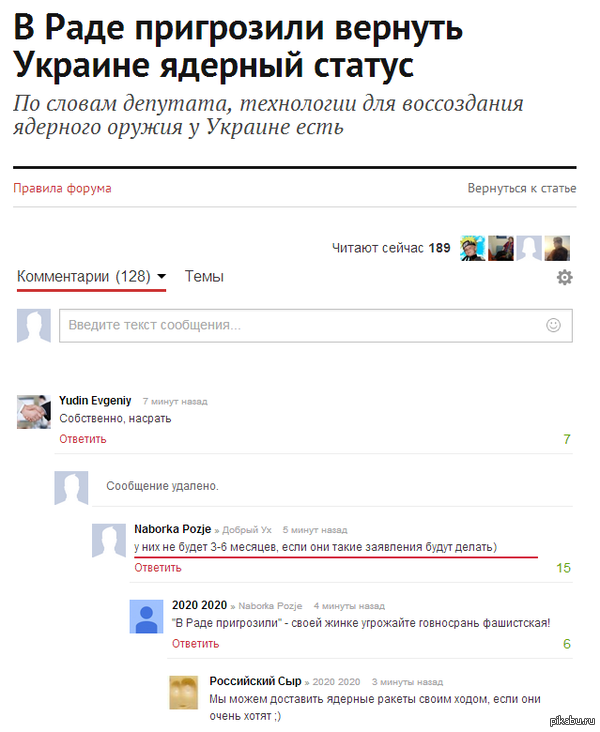Image resolution: width=600 pixels, height=732 pixels.
Task: Click the Введите текст сообщения input field
Action: point(316,325)
